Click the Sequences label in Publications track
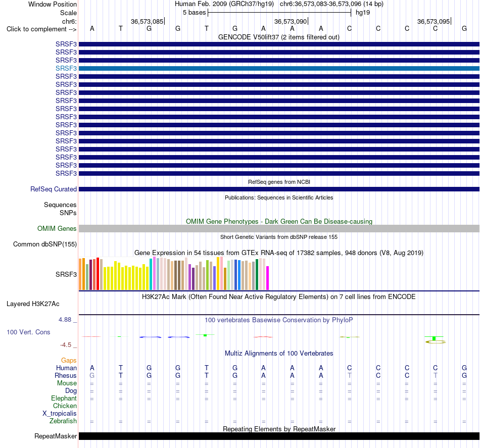 (x=60, y=205)
